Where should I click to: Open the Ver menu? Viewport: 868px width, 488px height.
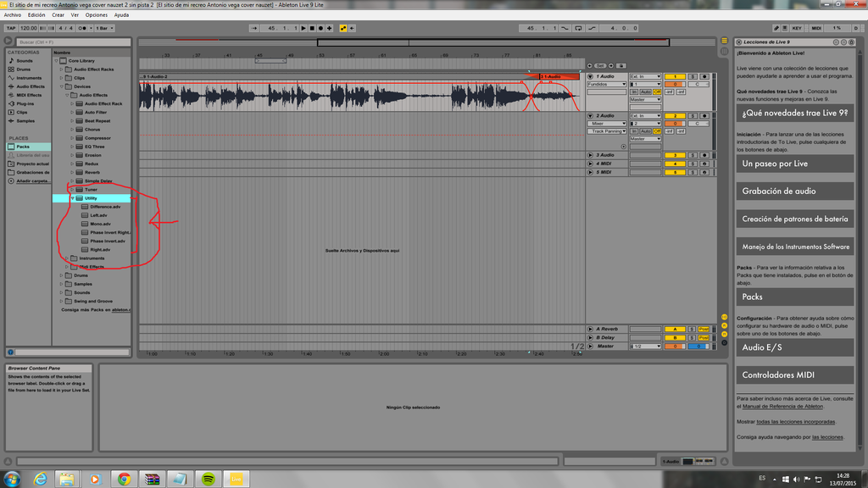tap(75, 15)
